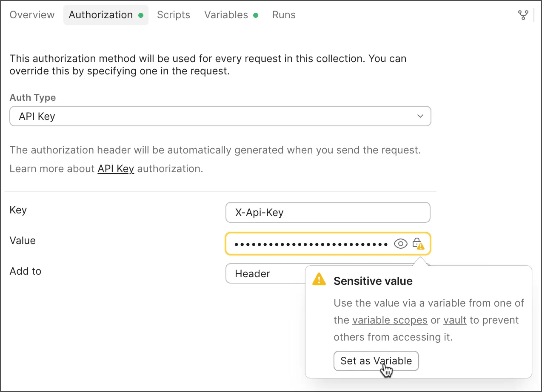This screenshot has width=542, height=392.
Task: Open the Overview tab
Action: point(32,15)
